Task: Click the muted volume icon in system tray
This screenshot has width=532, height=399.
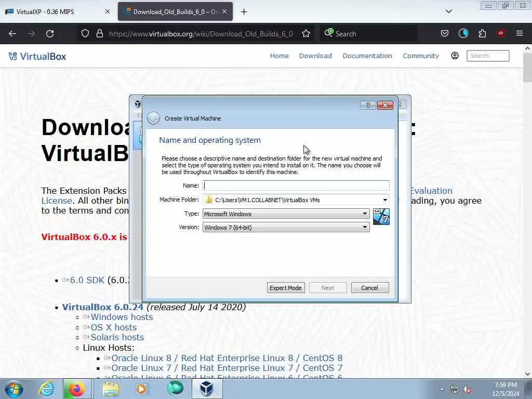Action: tap(468, 390)
